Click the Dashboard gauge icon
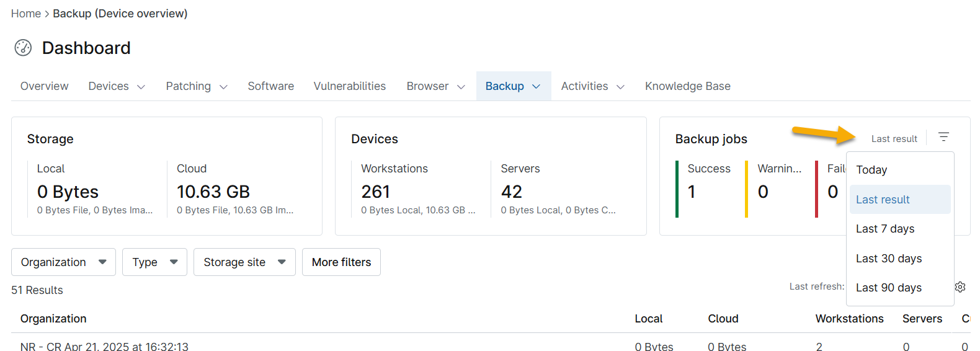This screenshot has width=980, height=351. point(23,48)
